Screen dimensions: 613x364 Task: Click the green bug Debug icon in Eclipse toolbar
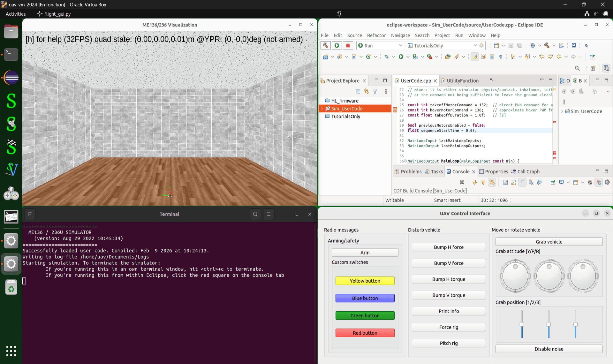pos(387,57)
